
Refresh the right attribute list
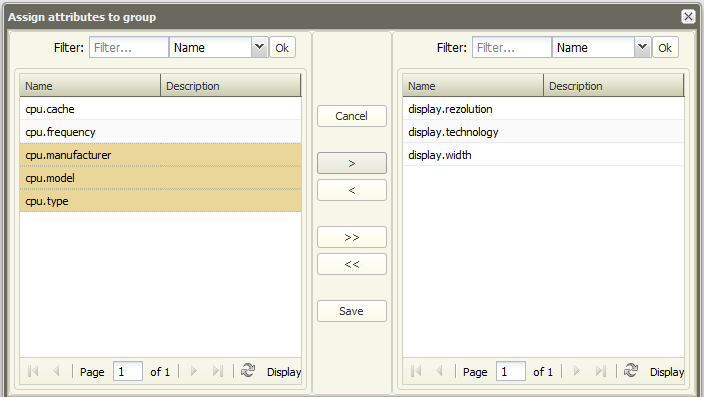[631, 371]
